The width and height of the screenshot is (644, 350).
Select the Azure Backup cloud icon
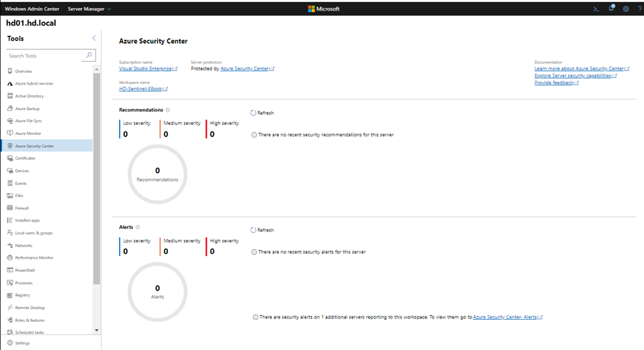[10, 108]
